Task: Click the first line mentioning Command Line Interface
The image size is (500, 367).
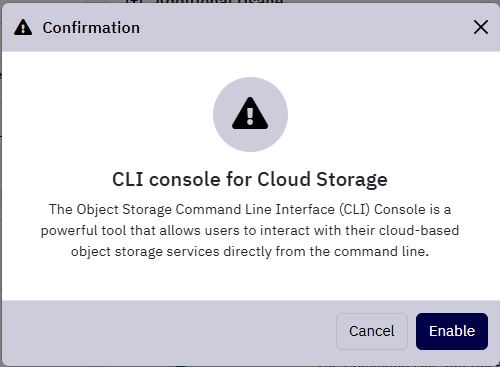Action: (x=250, y=210)
